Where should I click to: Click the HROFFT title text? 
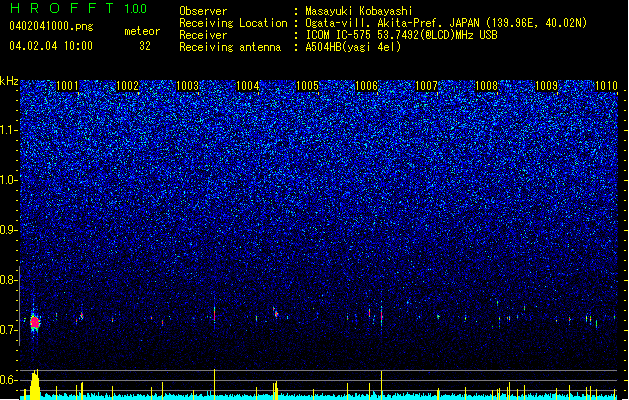pos(62,8)
